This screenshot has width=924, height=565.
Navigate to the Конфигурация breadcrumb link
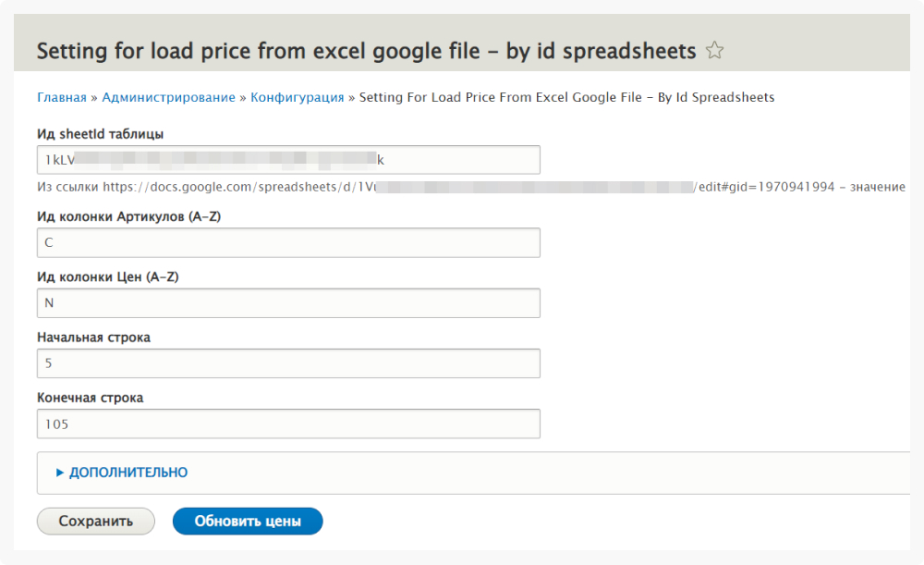[297, 97]
